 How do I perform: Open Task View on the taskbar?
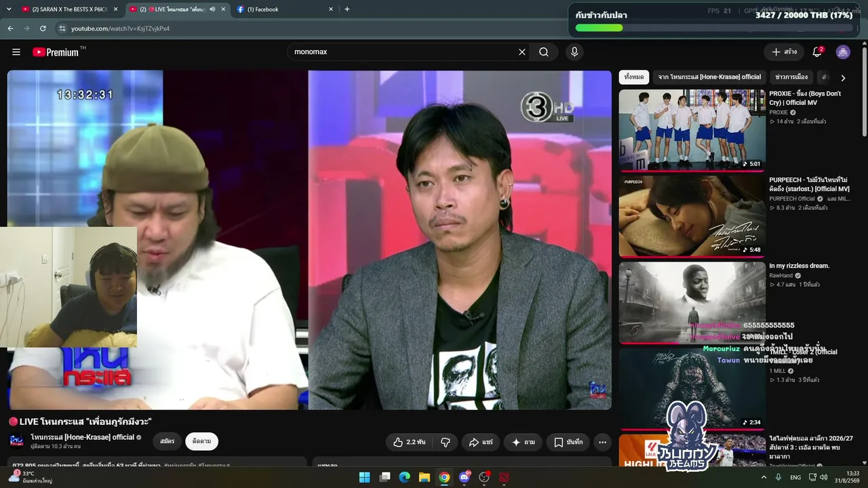coord(384,477)
